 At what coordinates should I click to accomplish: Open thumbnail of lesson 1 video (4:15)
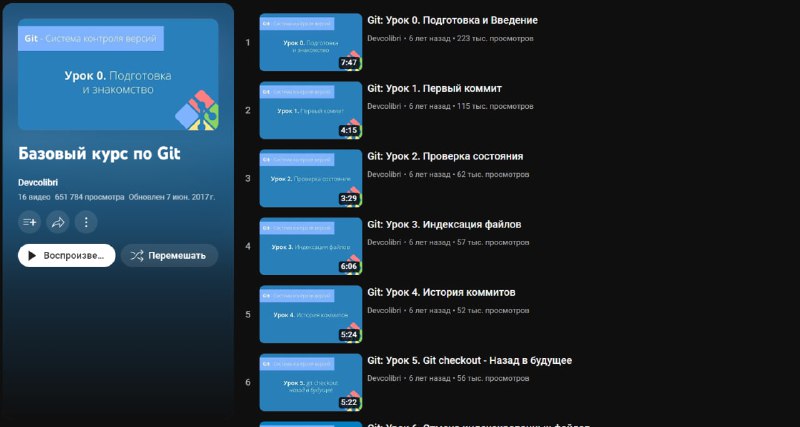click(311, 110)
